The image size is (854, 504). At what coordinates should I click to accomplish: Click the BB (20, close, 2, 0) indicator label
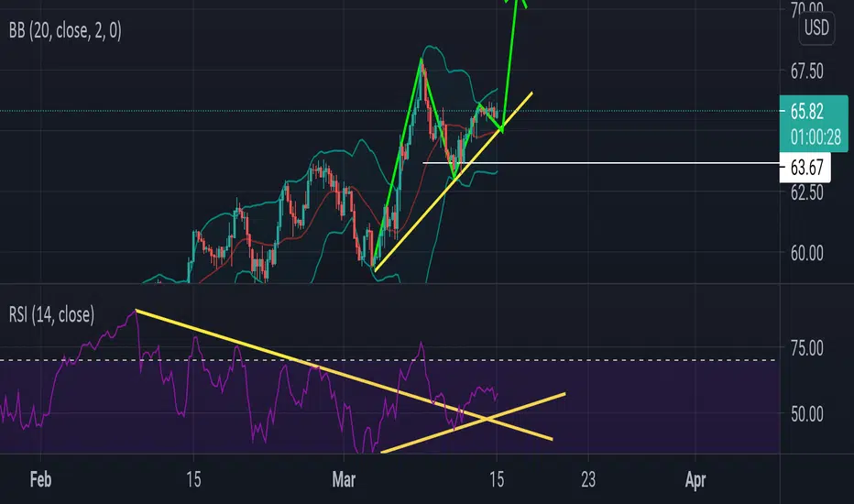click(65, 31)
